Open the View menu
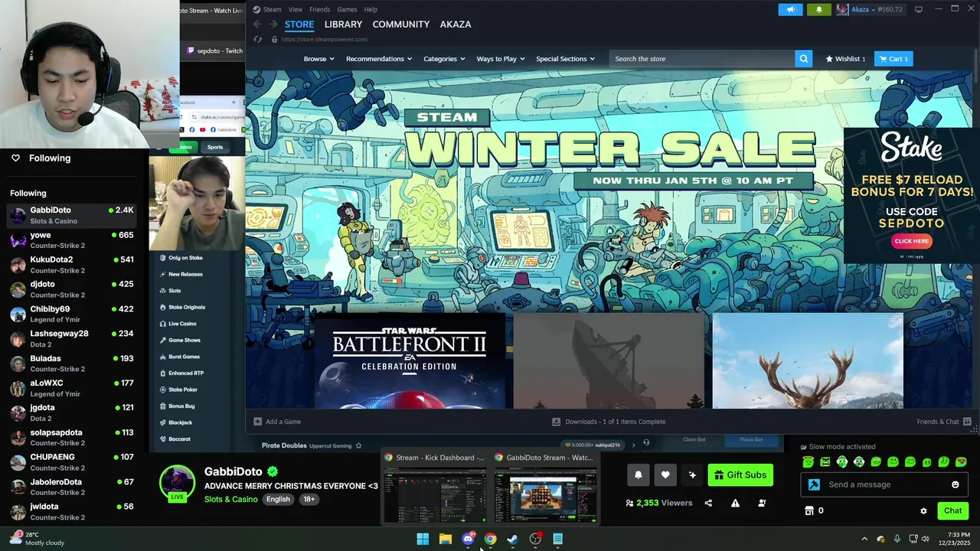The width and height of the screenshot is (980, 551). (x=295, y=9)
